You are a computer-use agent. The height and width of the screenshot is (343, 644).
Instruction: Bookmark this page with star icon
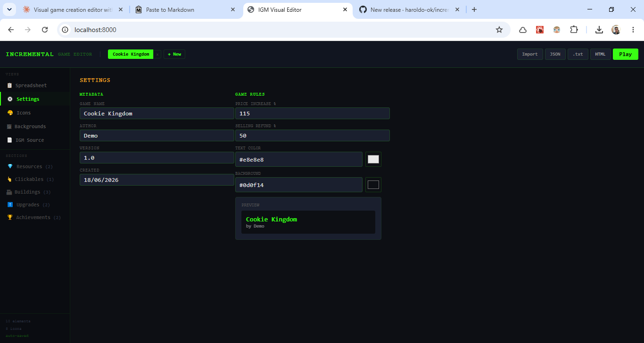[x=499, y=30]
